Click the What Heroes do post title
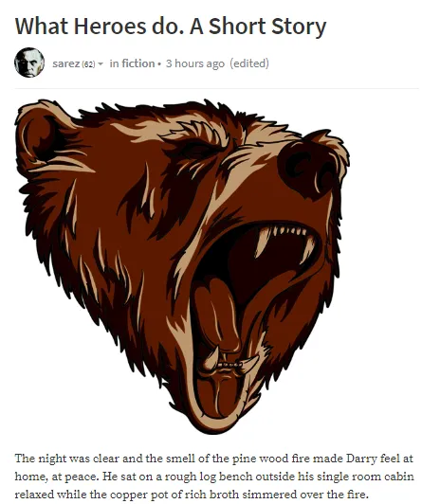Viewport: 422px width, 504px height. tap(171, 26)
